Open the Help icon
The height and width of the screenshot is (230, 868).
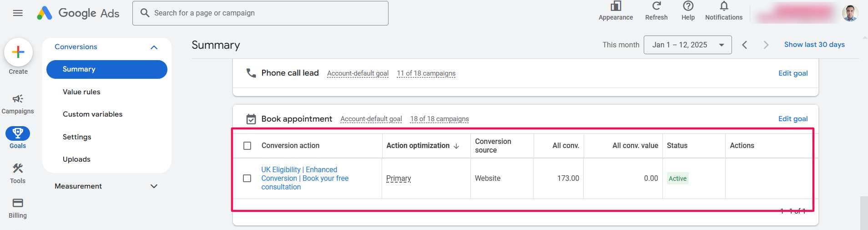(x=688, y=6)
